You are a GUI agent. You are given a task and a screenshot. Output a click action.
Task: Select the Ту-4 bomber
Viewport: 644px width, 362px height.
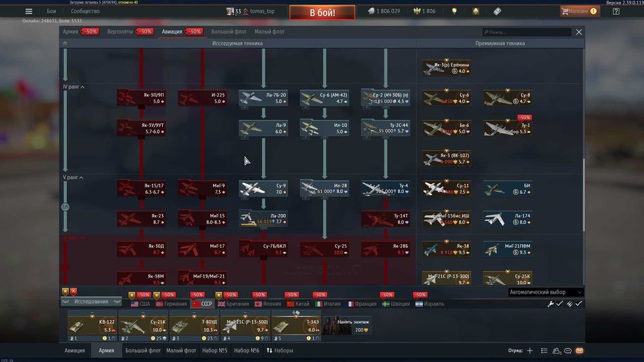click(x=386, y=189)
